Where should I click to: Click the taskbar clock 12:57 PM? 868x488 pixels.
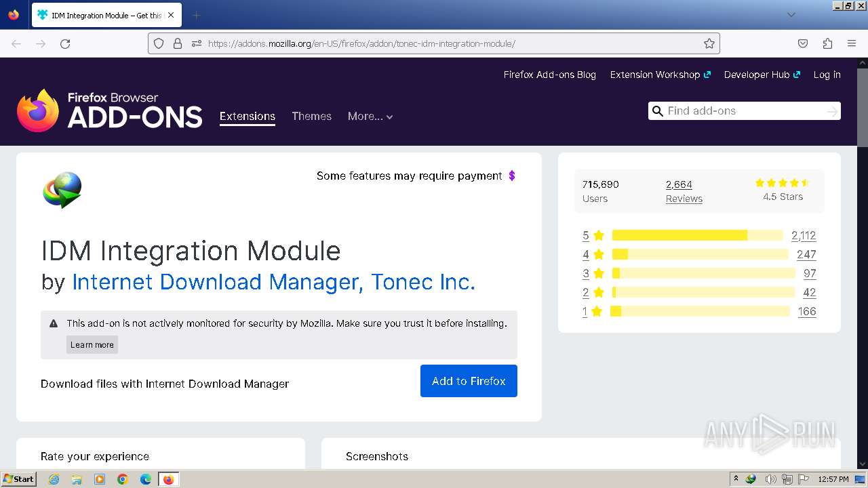click(833, 479)
